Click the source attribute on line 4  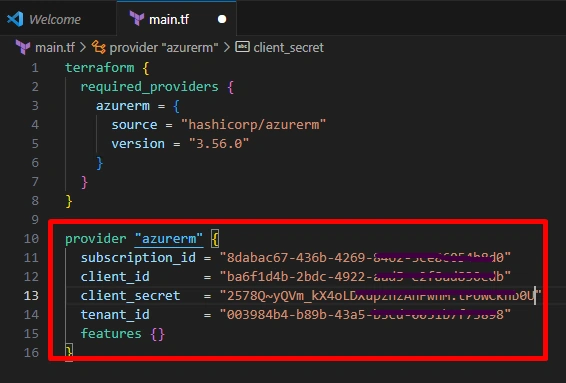134,125
